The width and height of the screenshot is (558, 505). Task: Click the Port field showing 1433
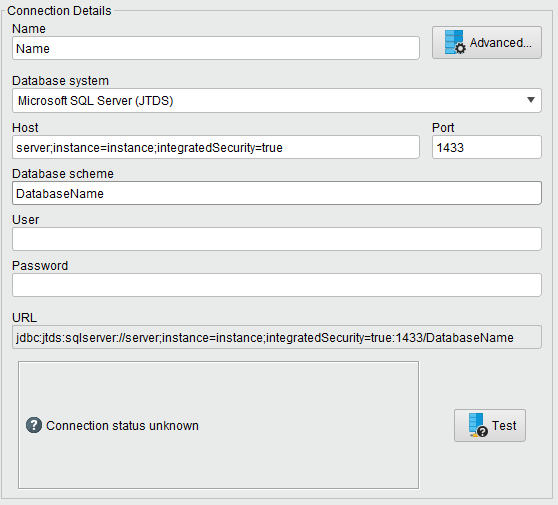pyautogui.click(x=486, y=147)
